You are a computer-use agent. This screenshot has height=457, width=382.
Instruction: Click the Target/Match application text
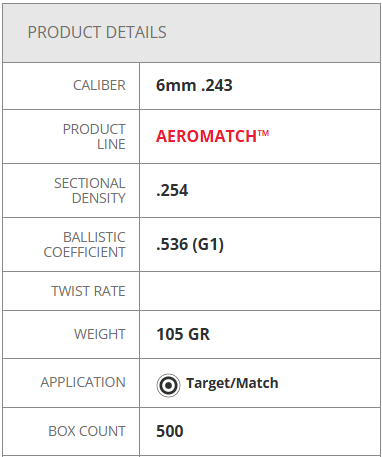232,383
